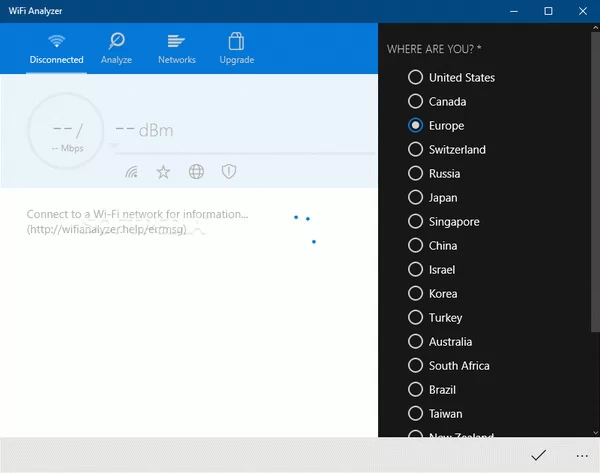Click the shield security icon

(x=229, y=172)
